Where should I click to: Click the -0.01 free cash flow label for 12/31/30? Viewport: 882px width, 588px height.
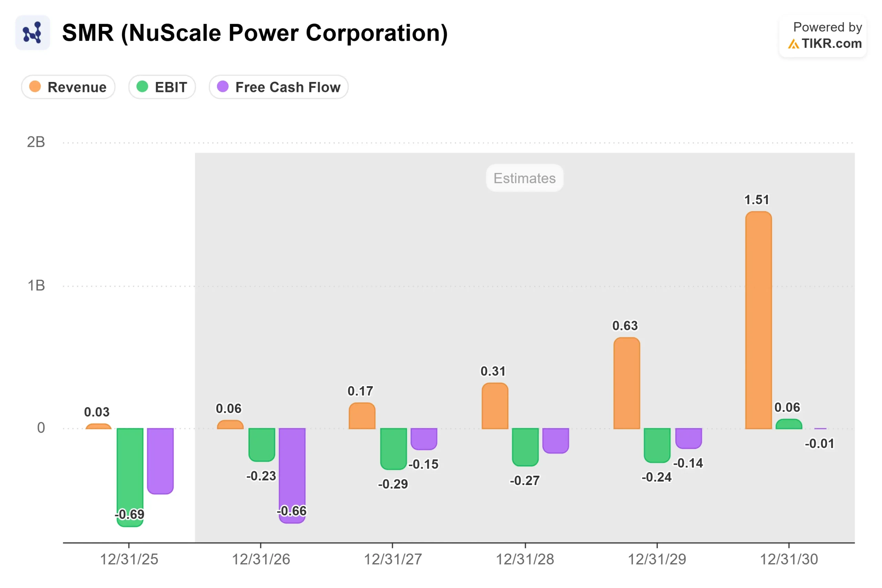[x=819, y=444]
